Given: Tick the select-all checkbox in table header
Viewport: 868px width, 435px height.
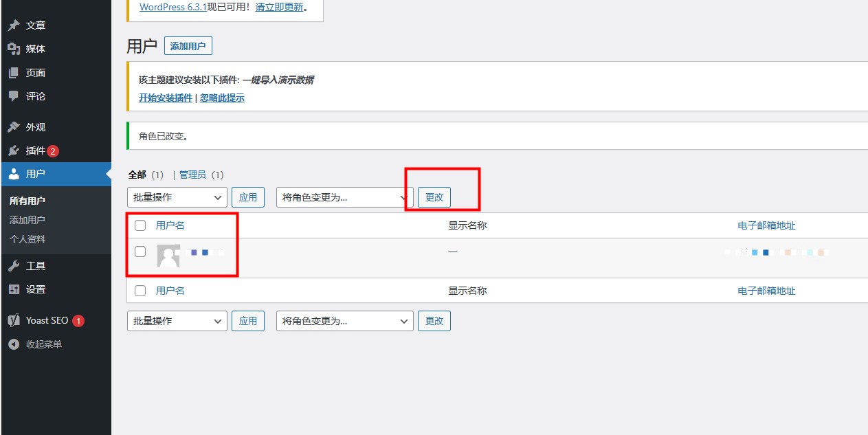Looking at the screenshot, I should (140, 225).
